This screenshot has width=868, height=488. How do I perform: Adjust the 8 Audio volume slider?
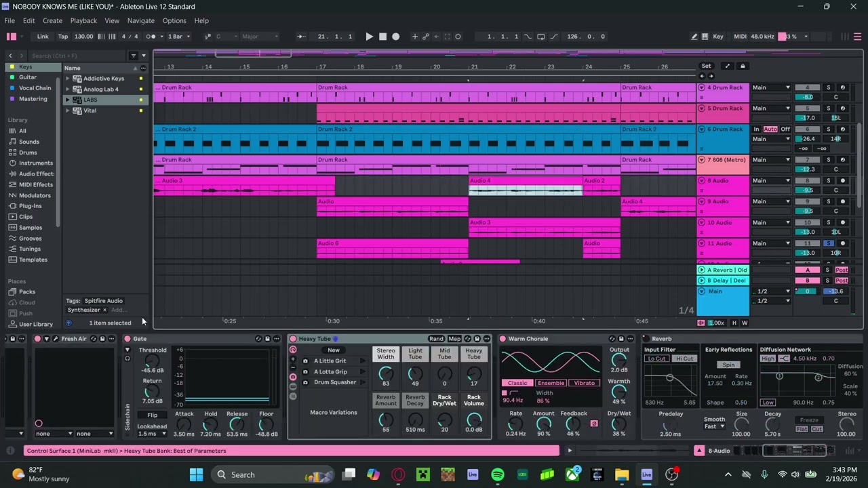click(x=807, y=190)
